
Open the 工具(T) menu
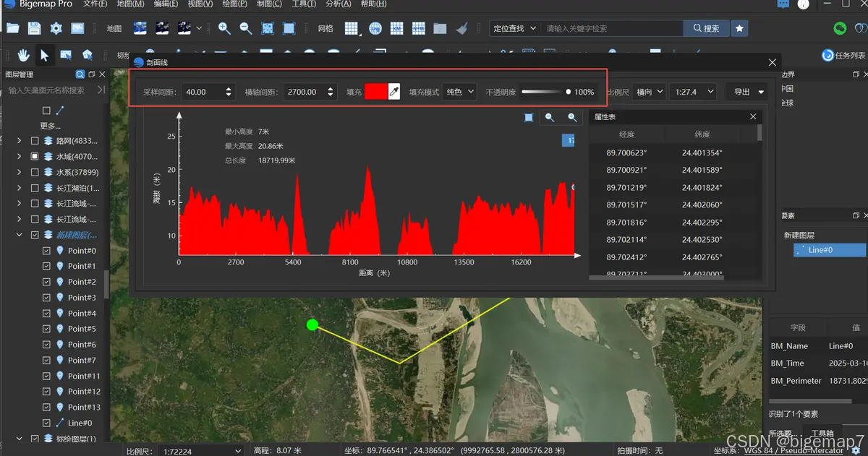(304, 4)
